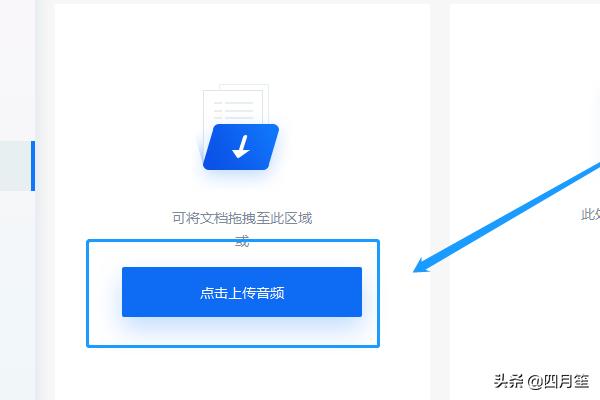
Task: Click the 可将文档拖拽至此区域 hint text
Action: coord(242,218)
